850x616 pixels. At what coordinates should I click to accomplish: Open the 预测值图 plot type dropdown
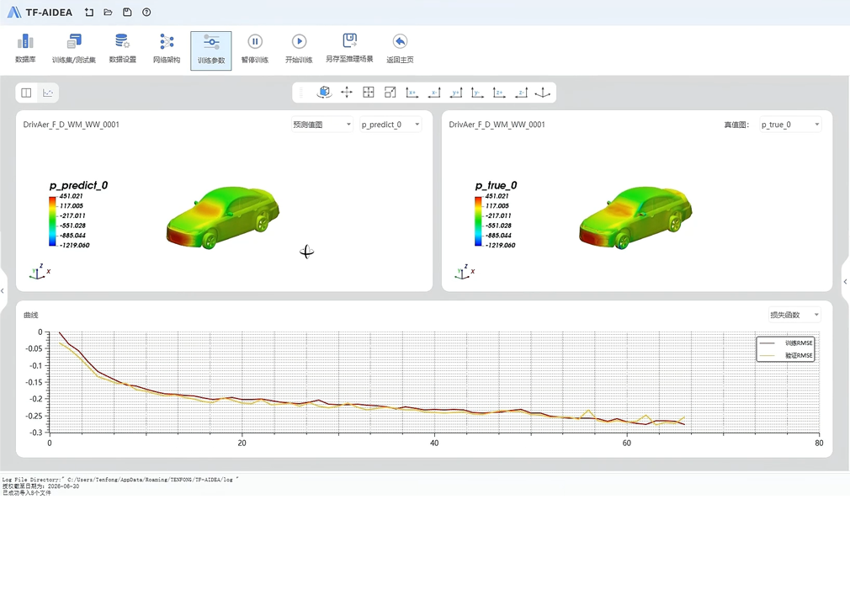click(x=321, y=125)
